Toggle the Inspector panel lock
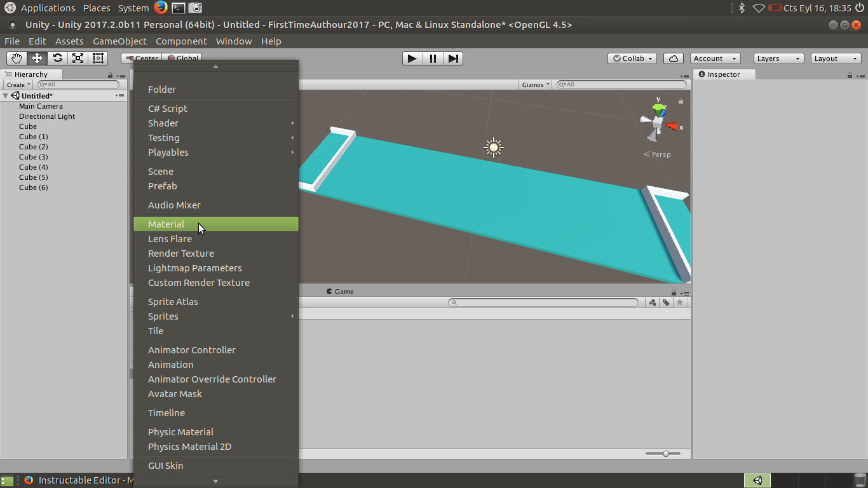The height and width of the screenshot is (488, 868). 850,75
